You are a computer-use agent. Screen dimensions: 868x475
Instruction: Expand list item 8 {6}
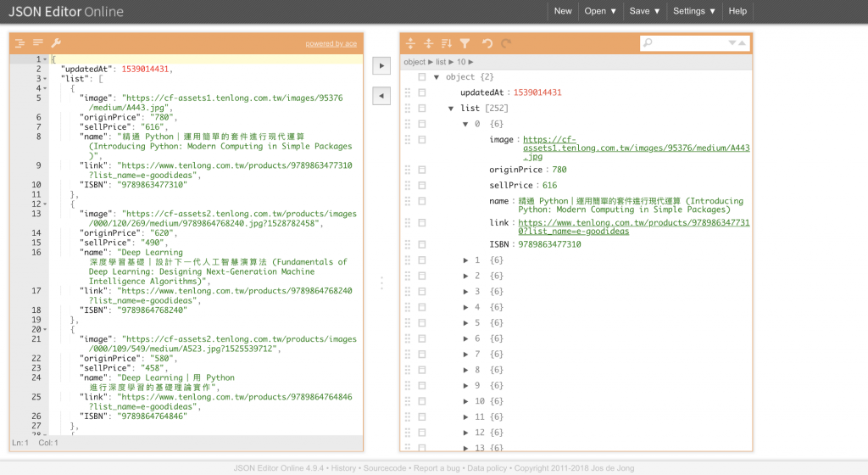point(465,370)
